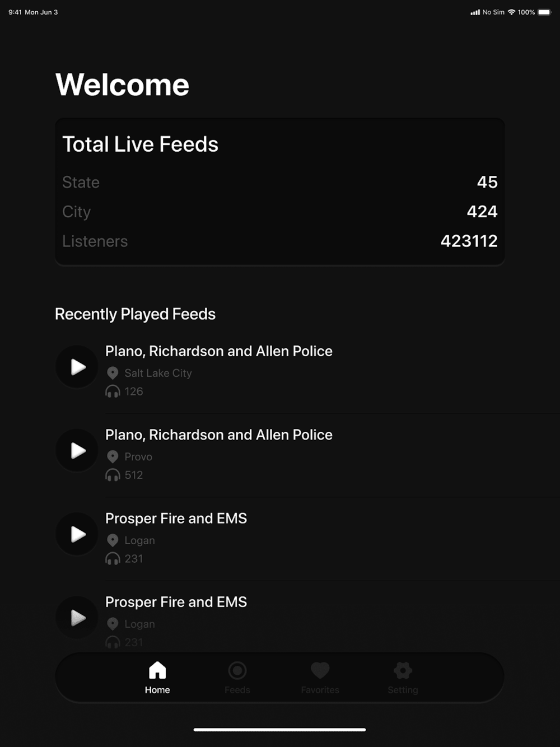
Task: Play the Salt Lake City police feed
Action: pos(77,367)
